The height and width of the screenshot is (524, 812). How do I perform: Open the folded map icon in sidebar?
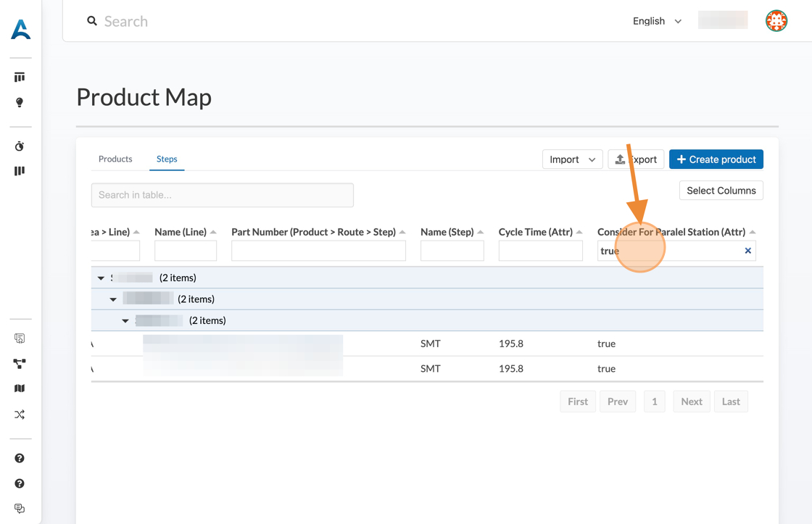click(20, 388)
